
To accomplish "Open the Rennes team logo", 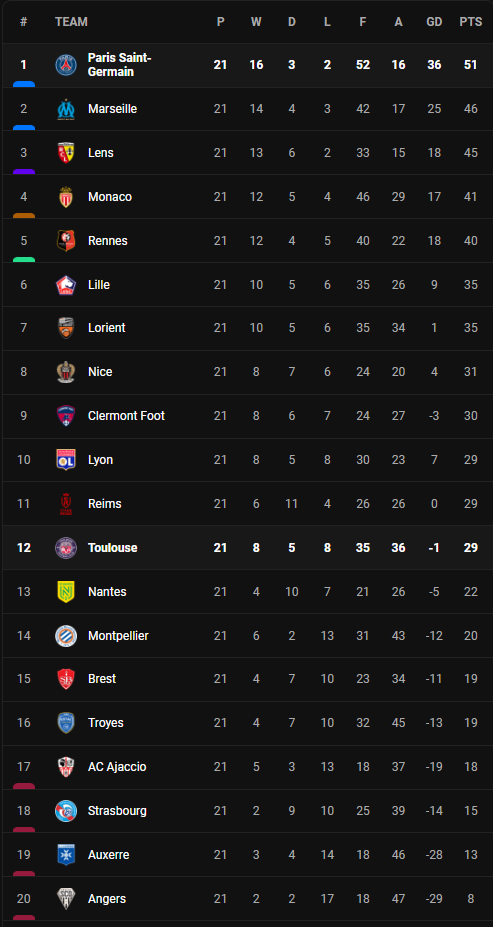I will click(x=66, y=241).
